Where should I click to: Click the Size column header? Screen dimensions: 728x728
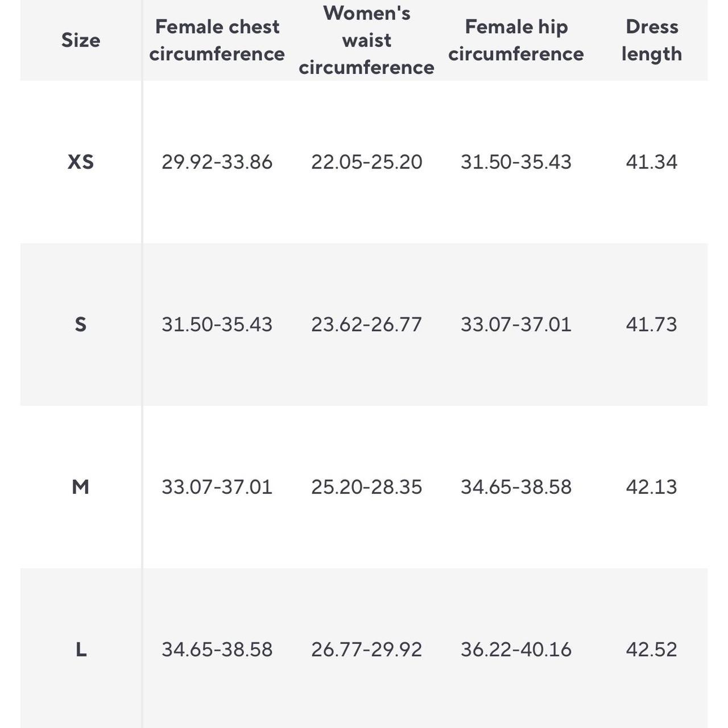81,40
